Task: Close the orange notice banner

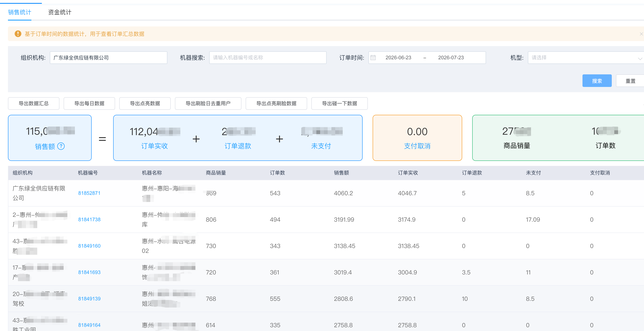Action: [641, 34]
